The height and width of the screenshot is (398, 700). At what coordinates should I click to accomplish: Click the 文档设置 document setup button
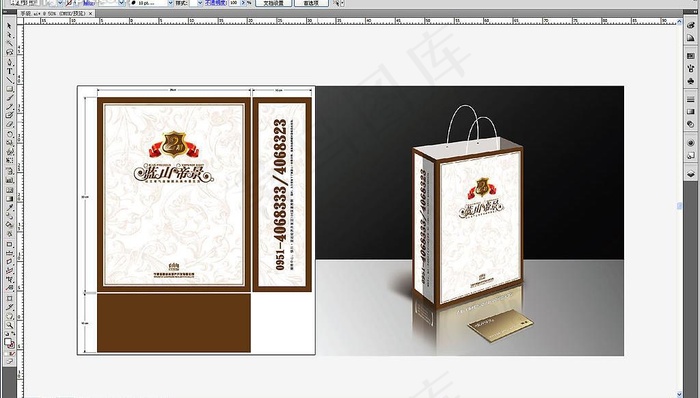274,3
